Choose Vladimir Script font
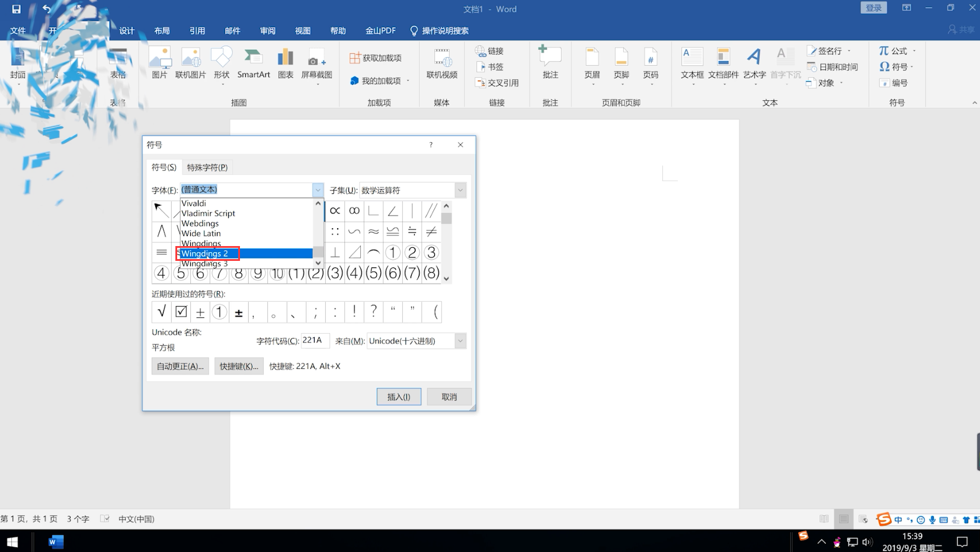980x552 pixels. [x=246, y=213]
